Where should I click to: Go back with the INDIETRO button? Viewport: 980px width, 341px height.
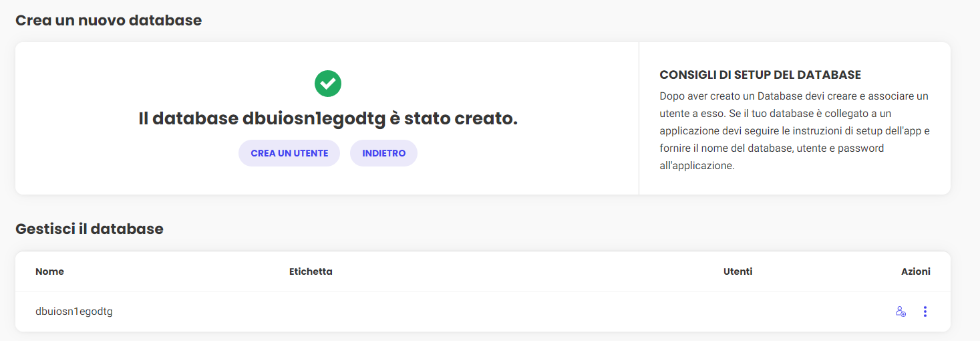[383, 153]
